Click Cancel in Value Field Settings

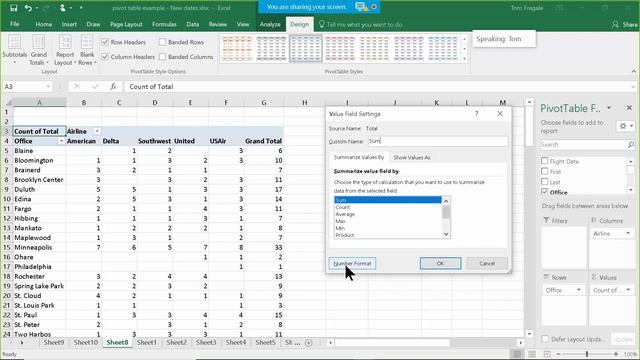pos(487,263)
